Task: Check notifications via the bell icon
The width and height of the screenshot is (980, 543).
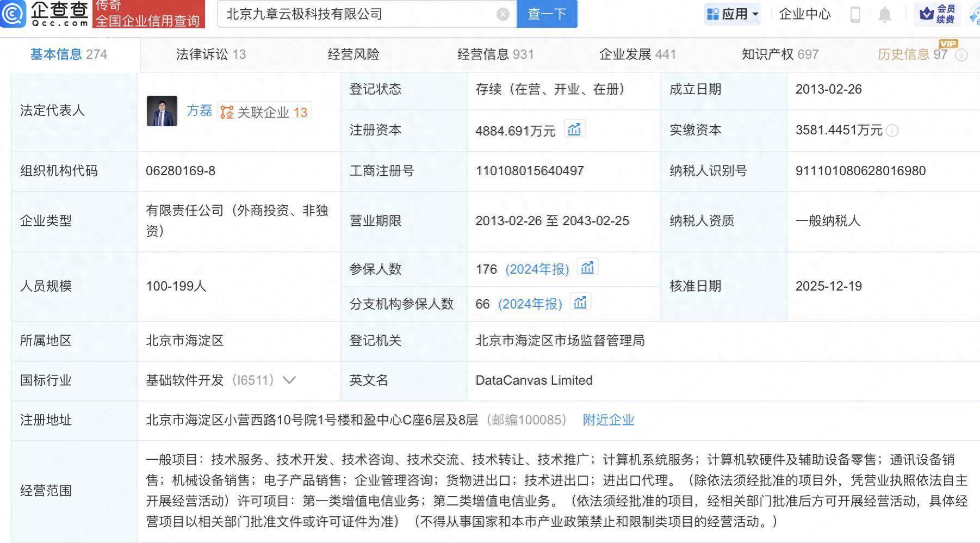Action: (885, 15)
